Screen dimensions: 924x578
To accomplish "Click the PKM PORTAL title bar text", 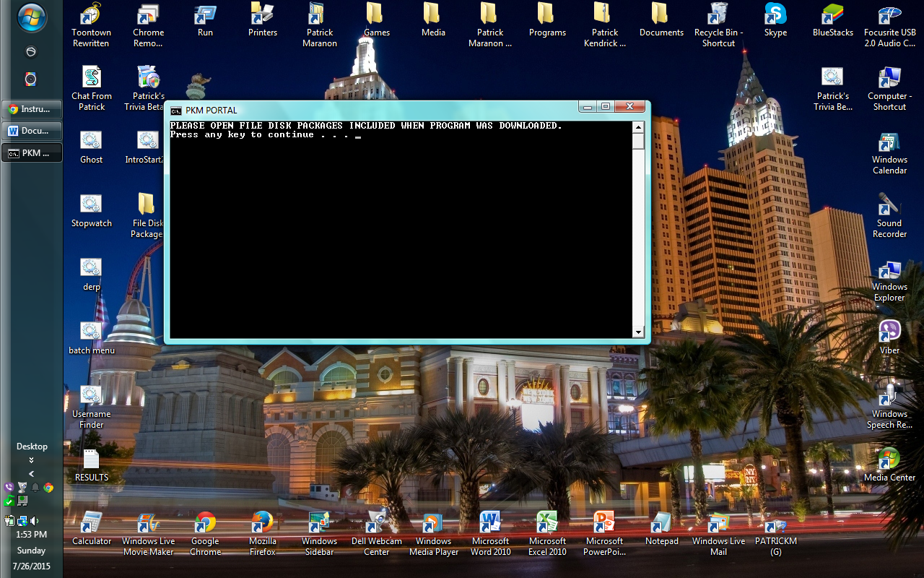I will point(211,111).
